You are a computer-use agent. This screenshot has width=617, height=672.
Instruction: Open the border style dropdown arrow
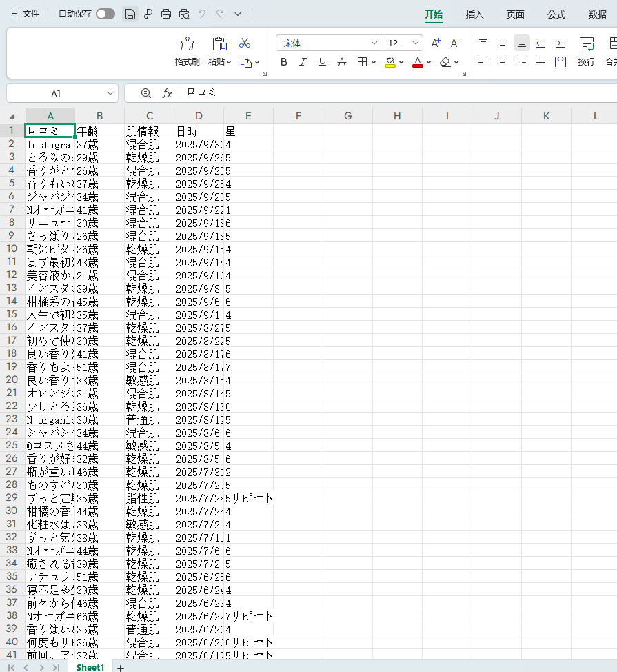point(372,62)
